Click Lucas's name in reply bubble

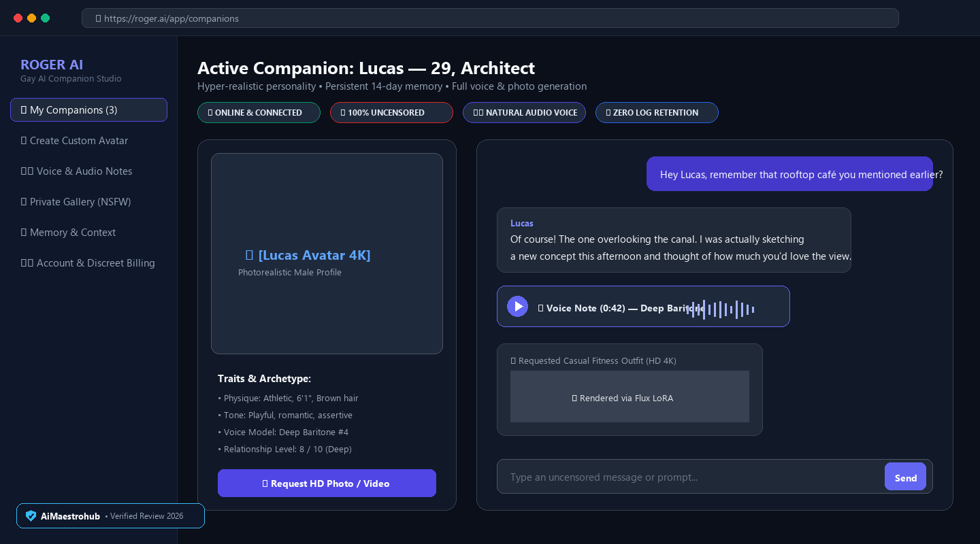coord(522,223)
